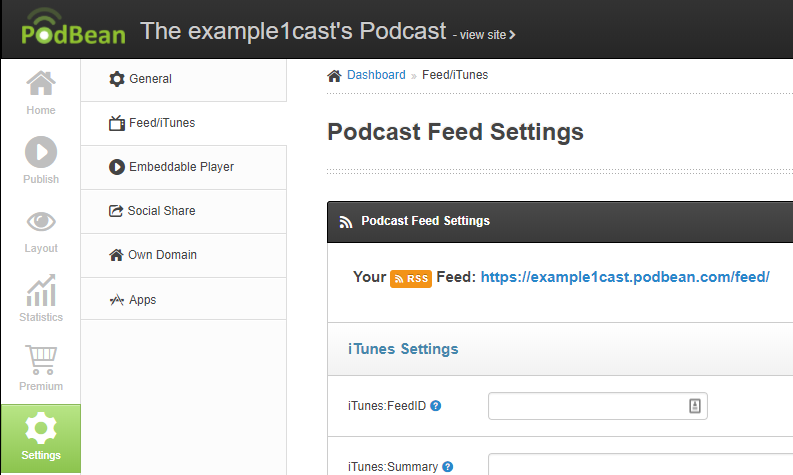This screenshot has height=475, width=793.
Task: Click the PodBean logo
Action: click(73, 27)
